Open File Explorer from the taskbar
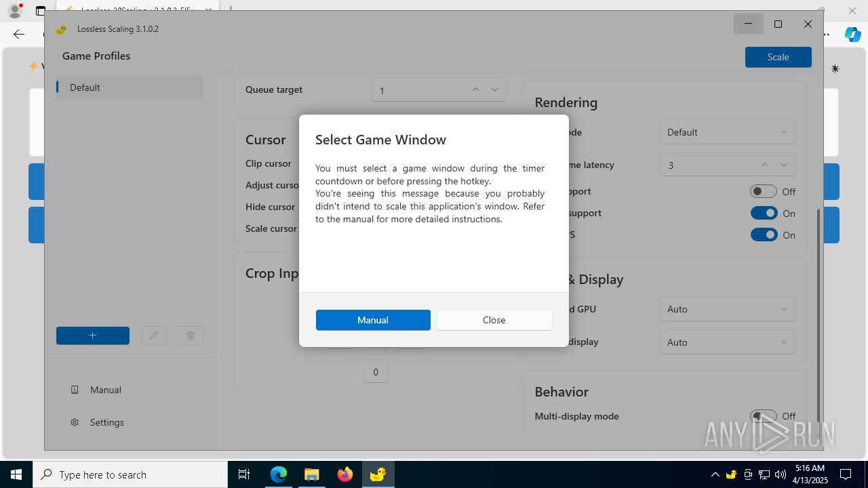The image size is (868, 488). pos(312,474)
